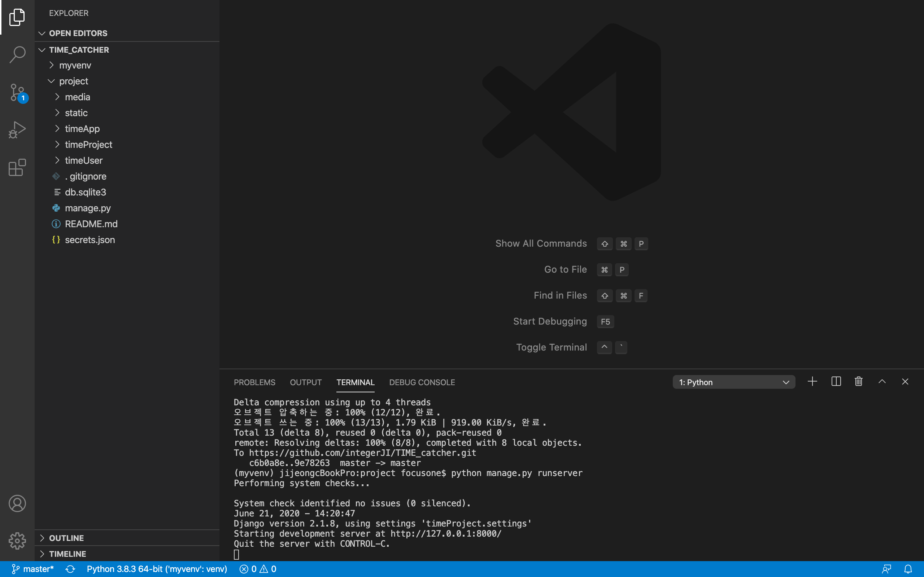Open the Accounts icon menu
The image size is (924, 577).
coord(17,503)
